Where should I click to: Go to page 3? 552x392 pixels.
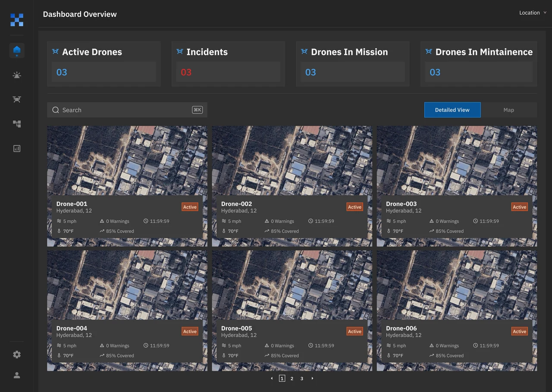tap(302, 379)
